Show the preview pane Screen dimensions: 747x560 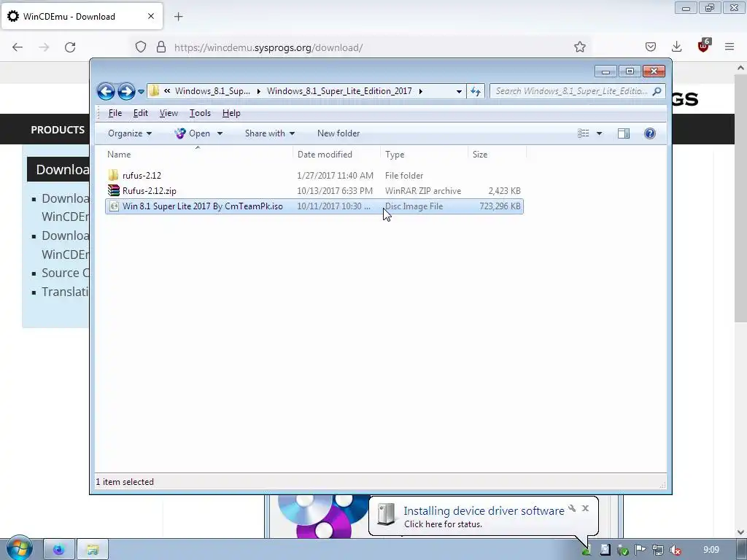[624, 133]
